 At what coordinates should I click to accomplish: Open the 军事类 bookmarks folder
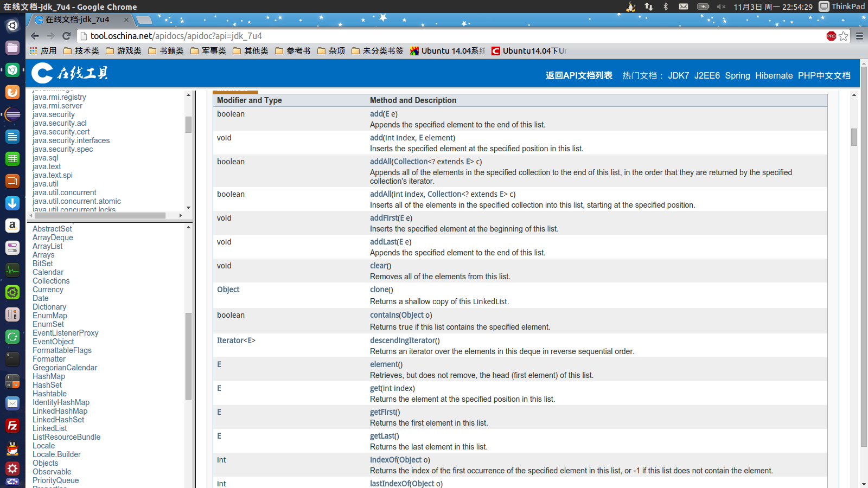[x=208, y=51]
